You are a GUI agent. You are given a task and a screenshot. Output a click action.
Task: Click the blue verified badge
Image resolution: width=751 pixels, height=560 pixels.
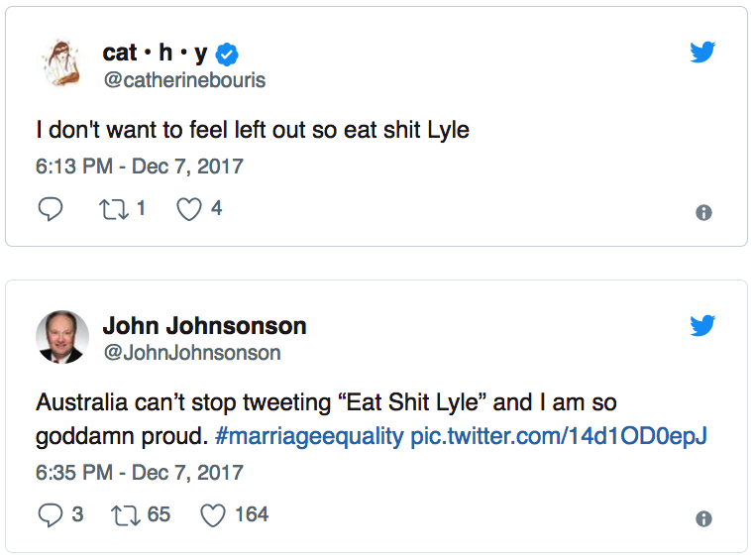coord(228,55)
